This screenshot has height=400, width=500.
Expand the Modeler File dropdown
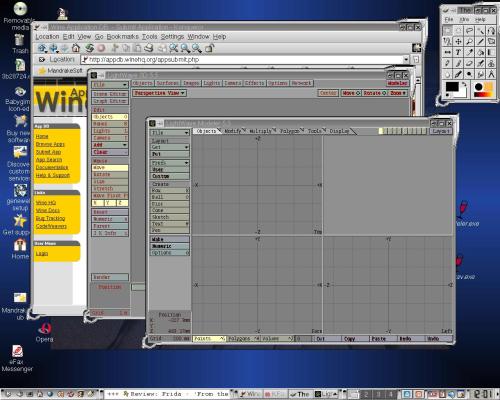click(x=170, y=133)
